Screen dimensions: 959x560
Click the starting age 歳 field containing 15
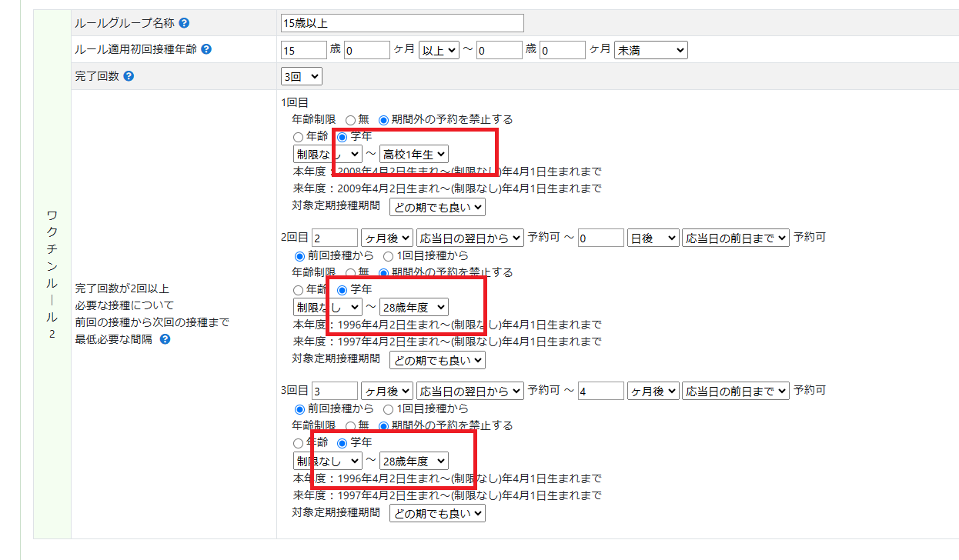click(304, 50)
